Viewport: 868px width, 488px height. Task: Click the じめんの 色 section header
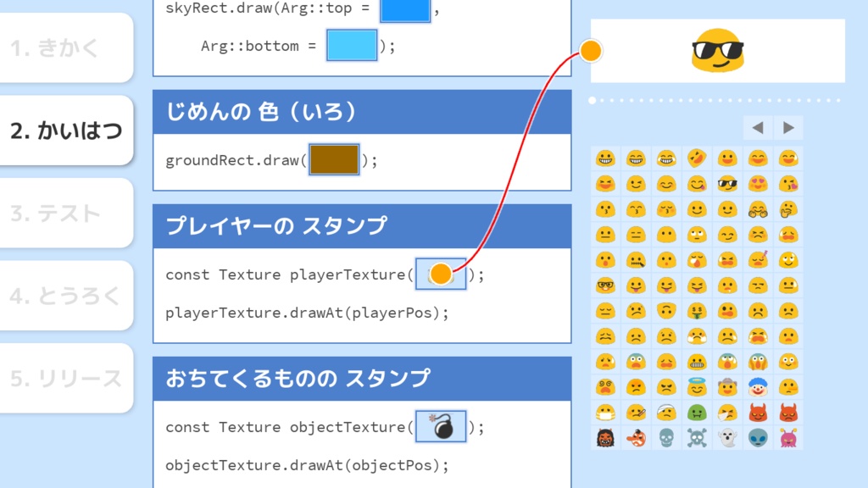pyautogui.click(x=362, y=112)
